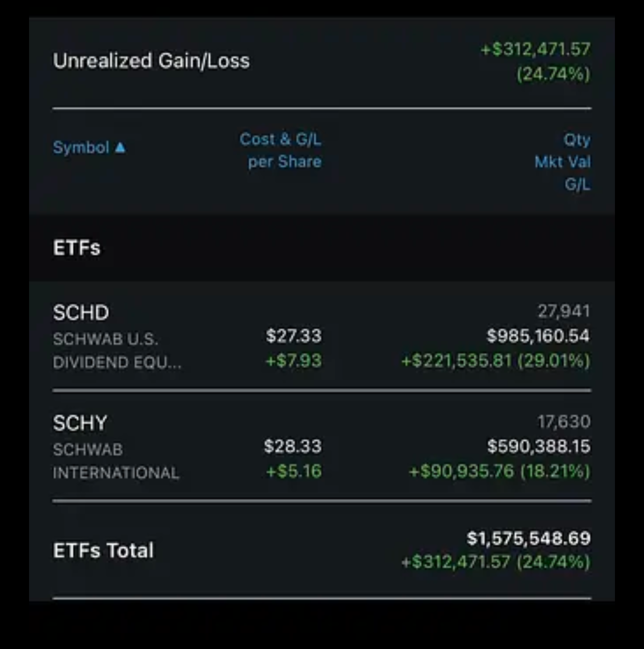Image resolution: width=644 pixels, height=649 pixels.
Task: Tap the Qty column header
Action: [576, 140]
